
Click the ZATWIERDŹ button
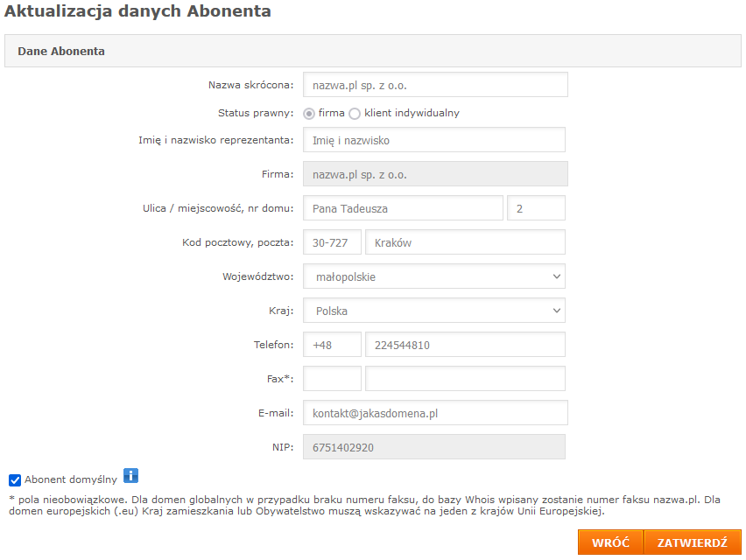click(693, 542)
